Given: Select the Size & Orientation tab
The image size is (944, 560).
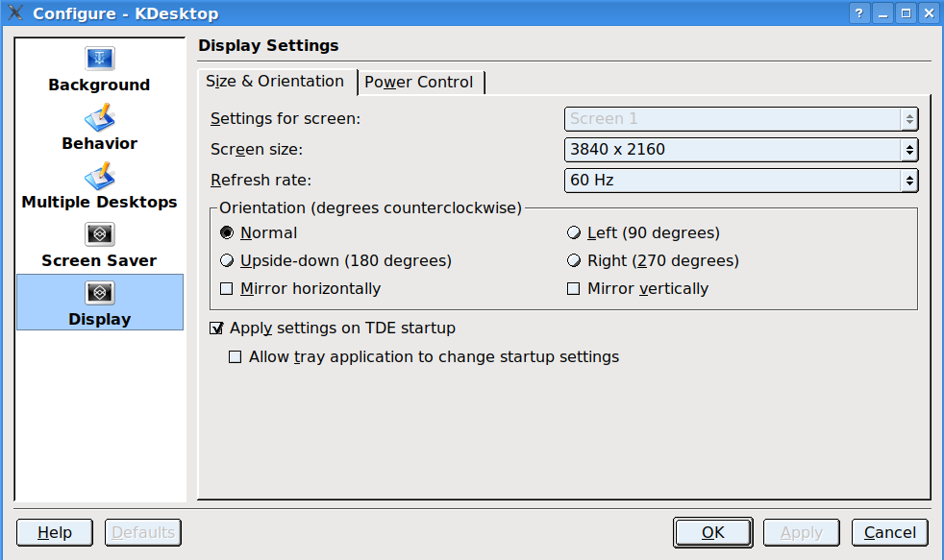Looking at the screenshot, I should [x=275, y=82].
